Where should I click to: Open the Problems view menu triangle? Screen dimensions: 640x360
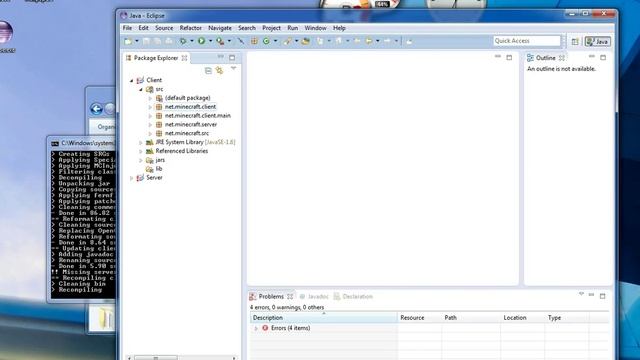tap(581, 294)
